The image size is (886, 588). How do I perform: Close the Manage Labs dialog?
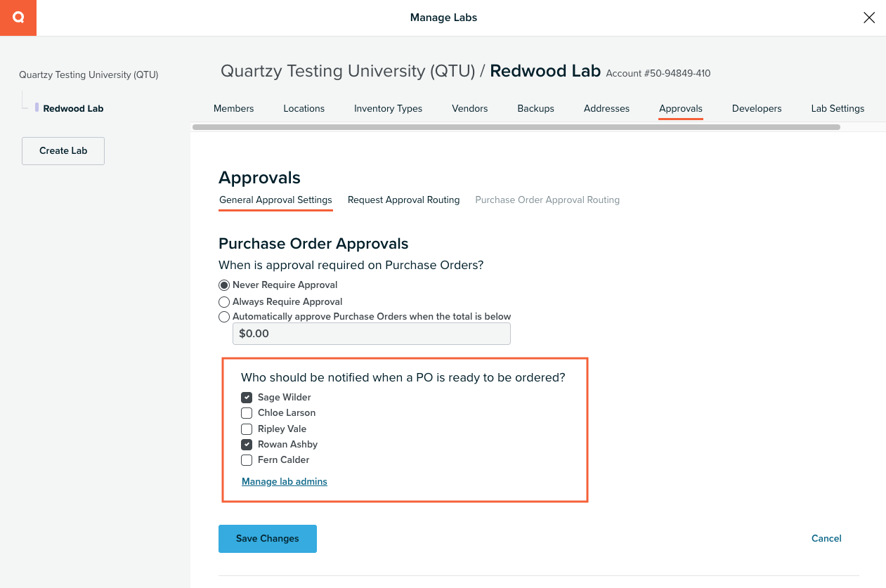pos(869,18)
